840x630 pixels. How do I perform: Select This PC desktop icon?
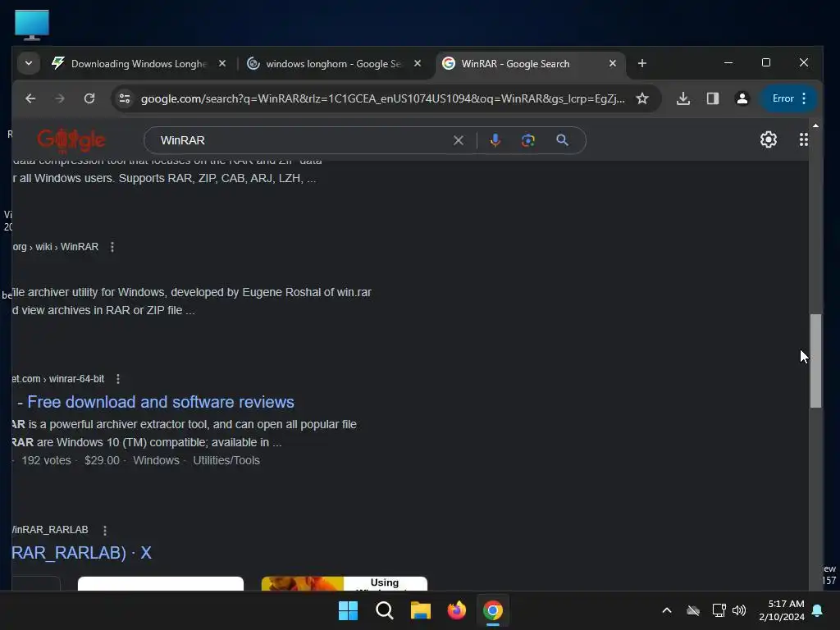click(x=32, y=25)
